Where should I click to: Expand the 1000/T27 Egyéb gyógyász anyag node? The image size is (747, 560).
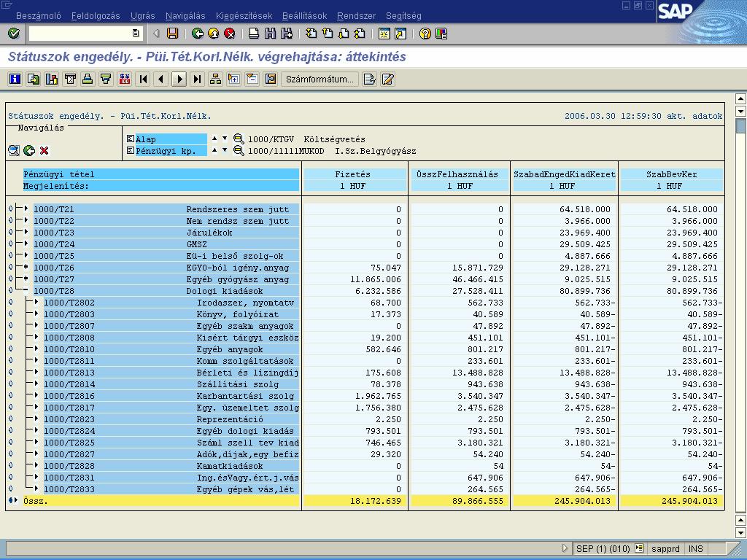pyautogui.click(x=26, y=279)
